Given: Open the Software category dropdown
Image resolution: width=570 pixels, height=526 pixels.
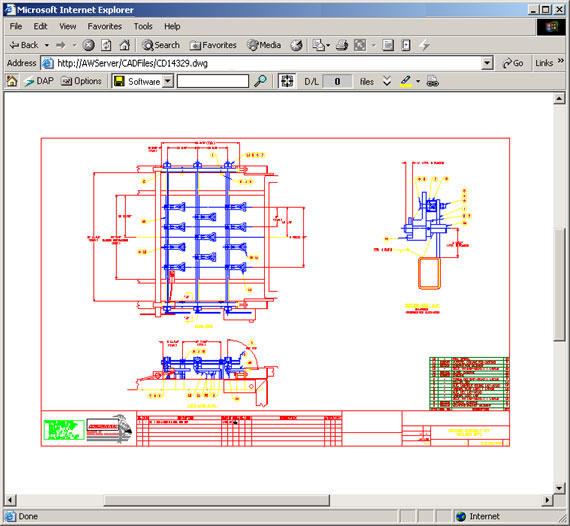Looking at the screenshot, I should (x=168, y=81).
